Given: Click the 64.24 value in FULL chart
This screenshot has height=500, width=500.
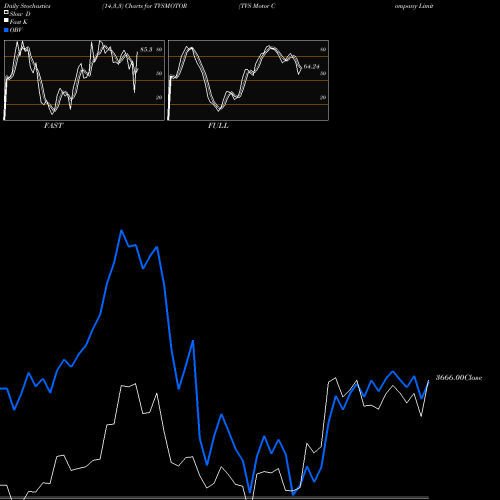Looking at the screenshot, I should tap(312, 67).
